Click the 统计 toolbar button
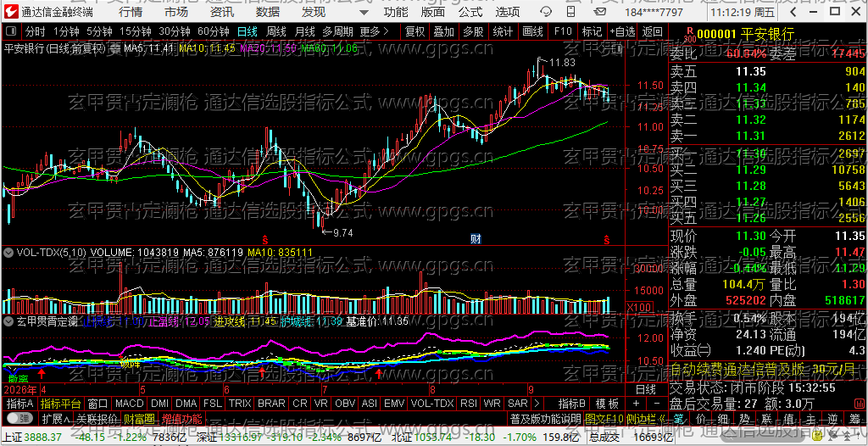This screenshot has width=868, height=446. [503, 31]
